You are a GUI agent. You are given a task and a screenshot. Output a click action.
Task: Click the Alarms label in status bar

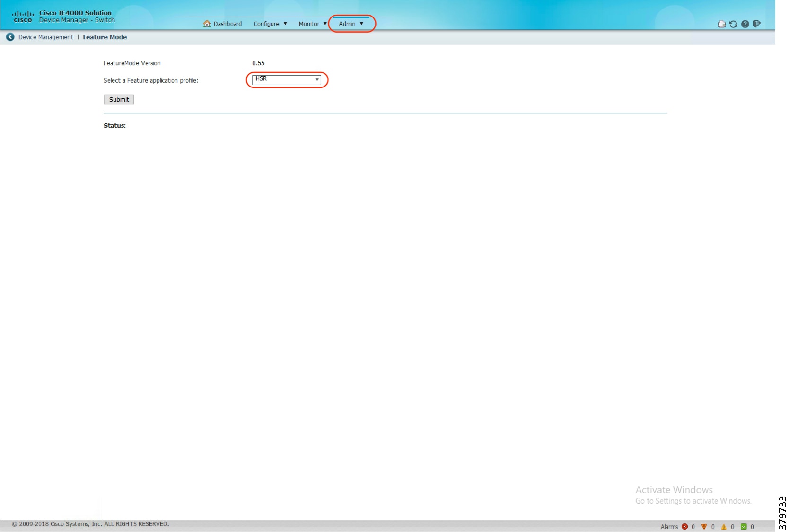(669, 527)
